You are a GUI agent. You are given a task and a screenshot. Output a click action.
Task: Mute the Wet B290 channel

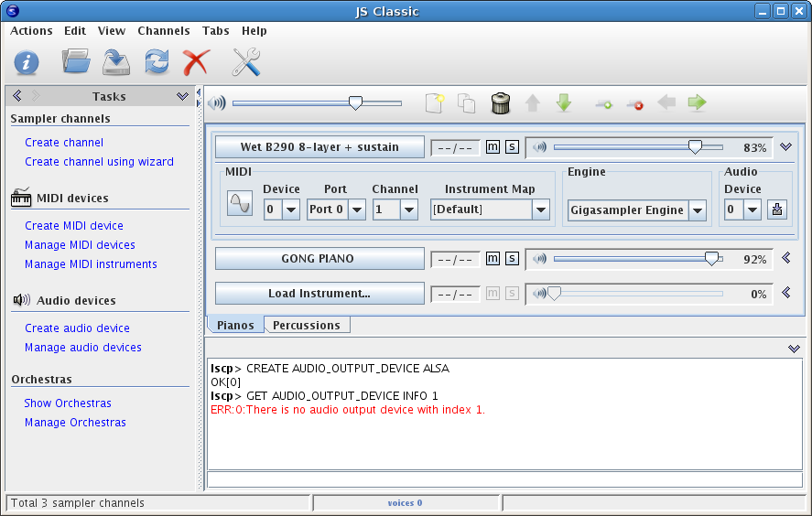pyautogui.click(x=493, y=147)
